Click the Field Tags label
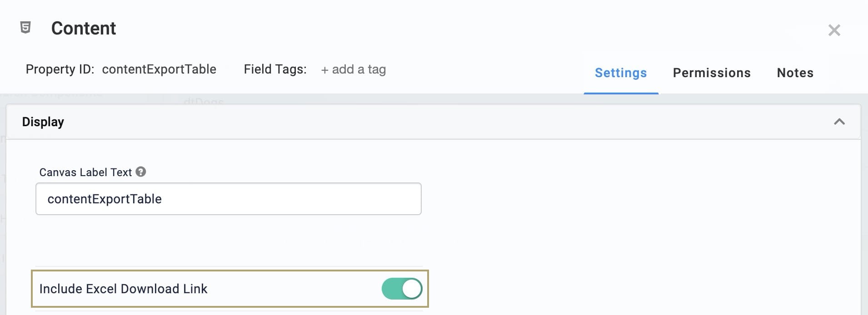 [x=275, y=69]
